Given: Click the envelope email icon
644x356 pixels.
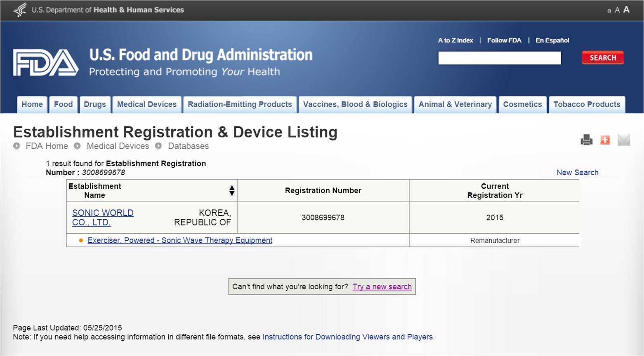Looking at the screenshot, I should [x=624, y=140].
